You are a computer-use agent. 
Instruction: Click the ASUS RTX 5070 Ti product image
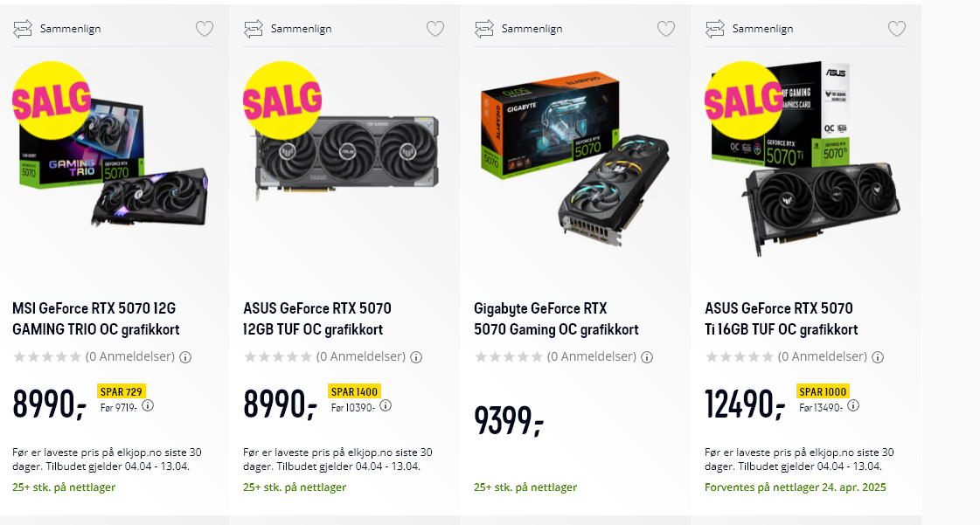coord(804,157)
